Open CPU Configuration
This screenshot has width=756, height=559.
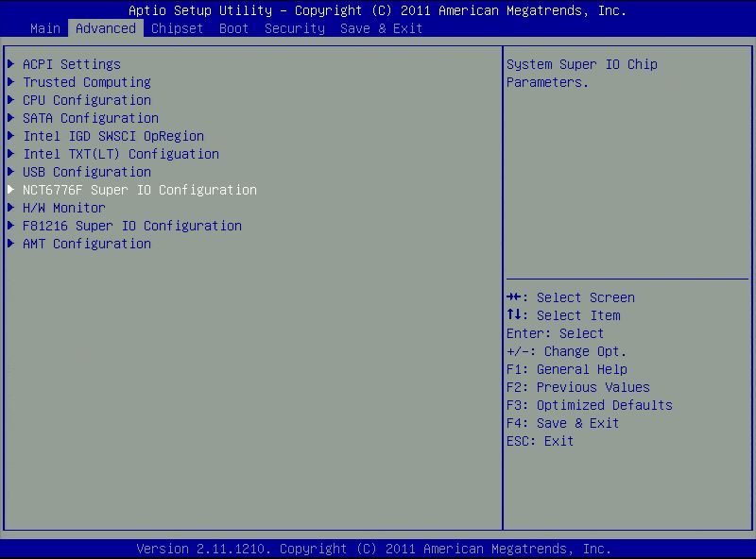pos(85,100)
